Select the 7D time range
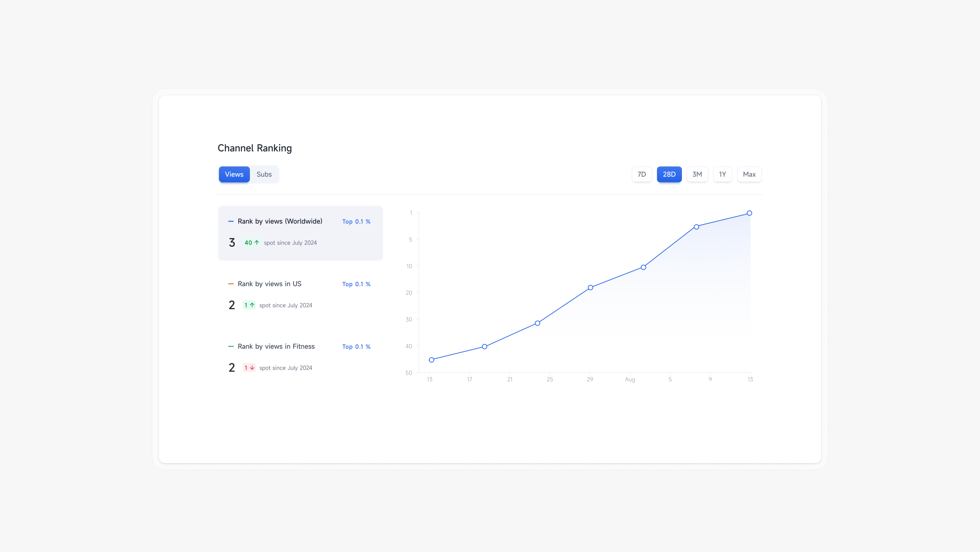The image size is (980, 552). [x=641, y=175]
